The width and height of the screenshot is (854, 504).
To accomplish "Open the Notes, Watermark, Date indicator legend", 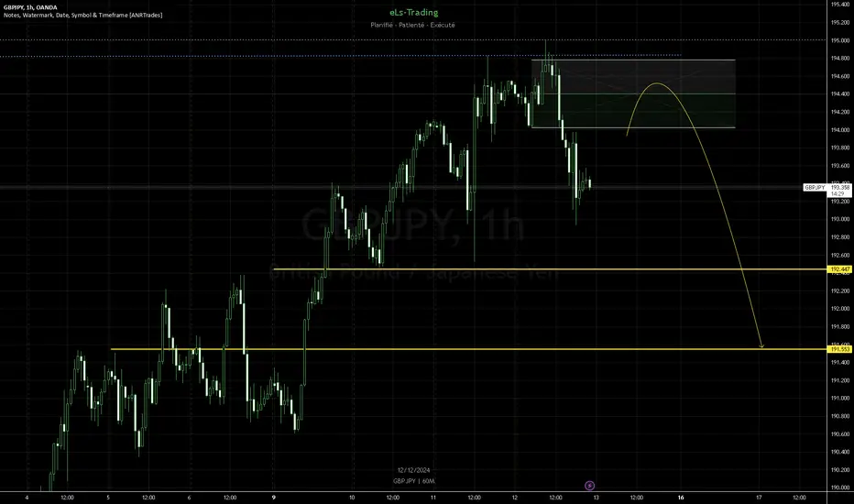I will point(82,16).
